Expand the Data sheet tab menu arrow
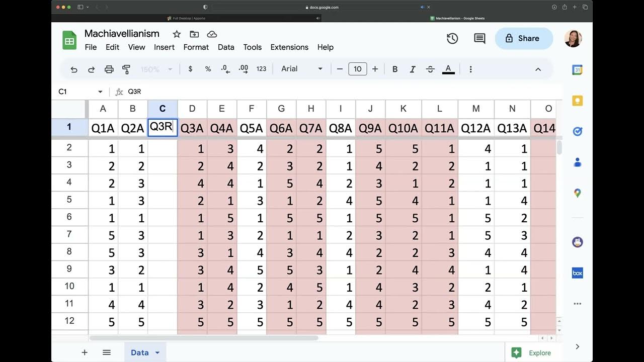The image size is (644, 362). [x=157, y=353]
